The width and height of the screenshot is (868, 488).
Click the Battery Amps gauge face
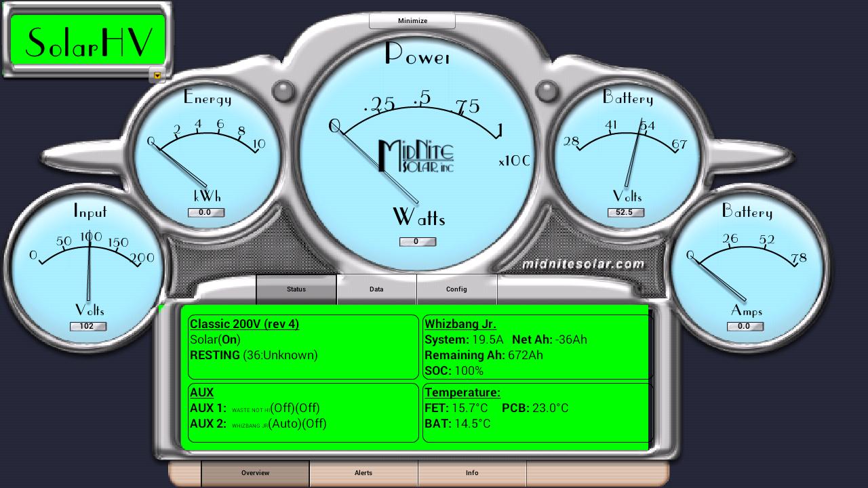click(x=746, y=268)
